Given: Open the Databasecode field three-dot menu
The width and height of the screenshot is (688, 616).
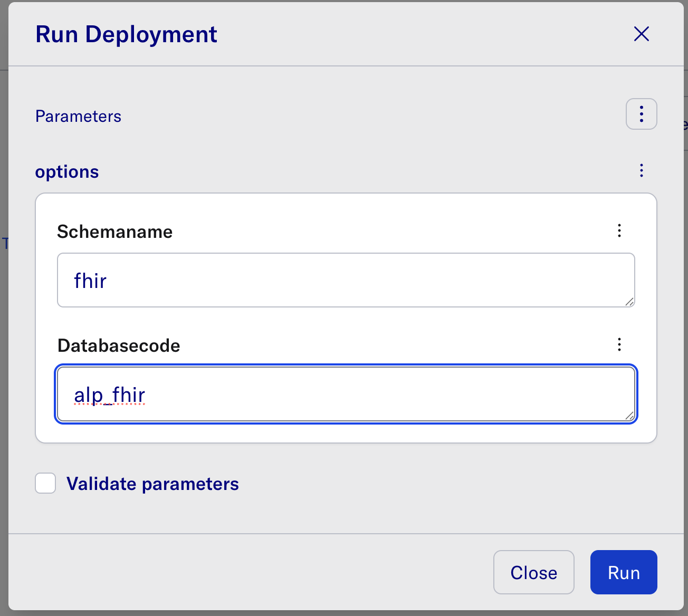Looking at the screenshot, I should pos(619,345).
